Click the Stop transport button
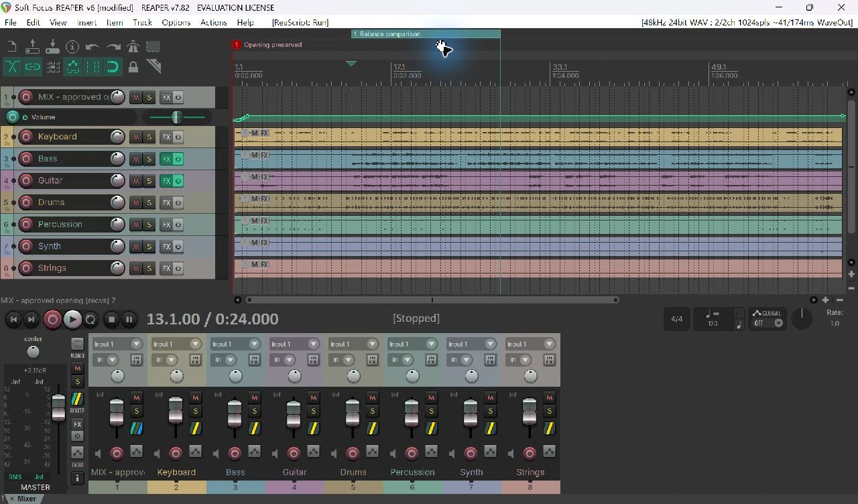The width and height of the screenshot is (858, 504). click(112, 320)
